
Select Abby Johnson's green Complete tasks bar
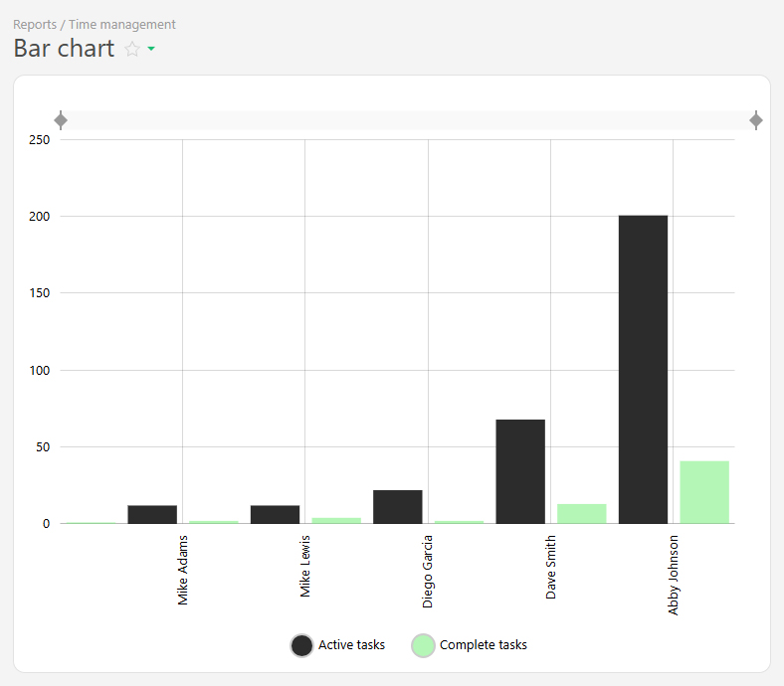tap(704, 492)
